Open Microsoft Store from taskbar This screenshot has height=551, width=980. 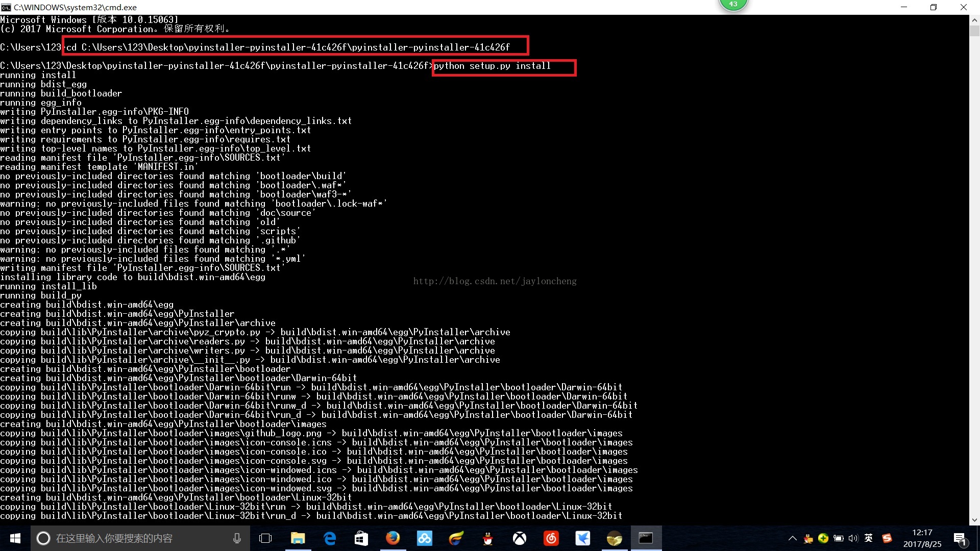click(x=361, y=538)
